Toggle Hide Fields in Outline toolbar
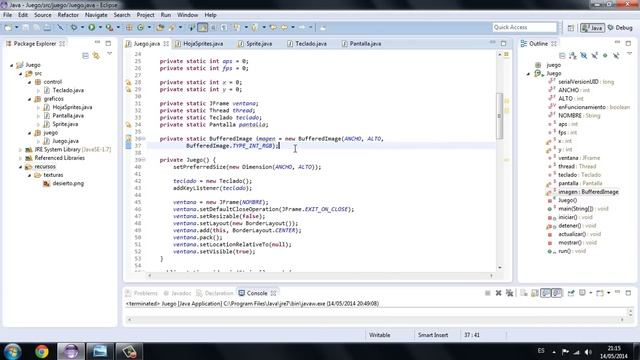This screenshot has width=640, height=360. [x=584, y=55]
